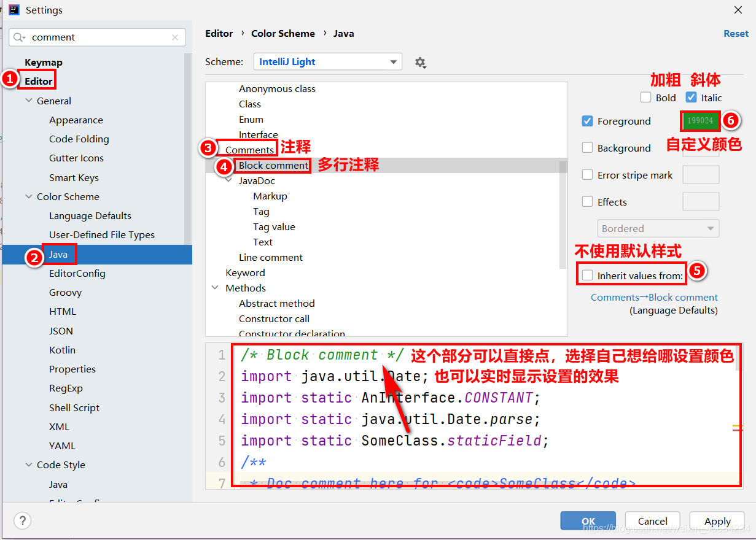The height and width of the screenshot is (540, 756).
Task: Toggle the Bold checkbox
Action: click(645, 97)
